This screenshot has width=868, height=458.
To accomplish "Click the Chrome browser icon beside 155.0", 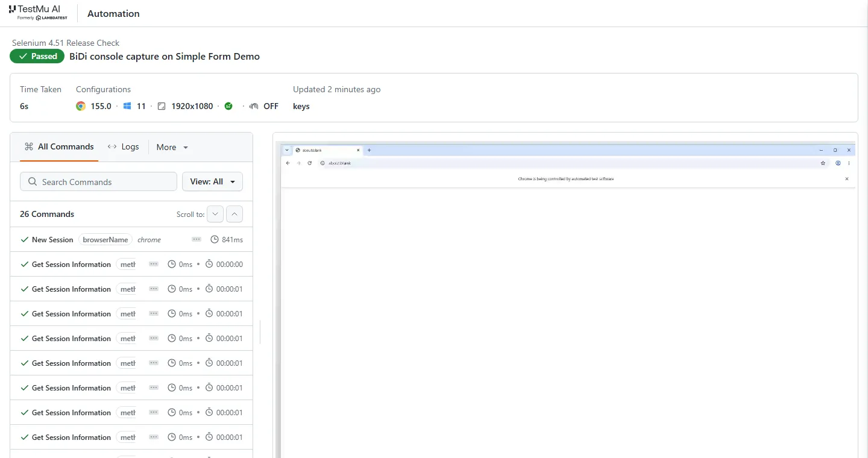I will click(x=81, y=106).
